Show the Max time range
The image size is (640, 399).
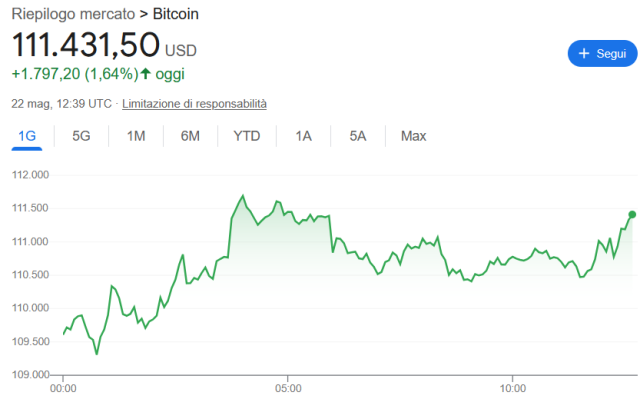(x=413, y=136)
